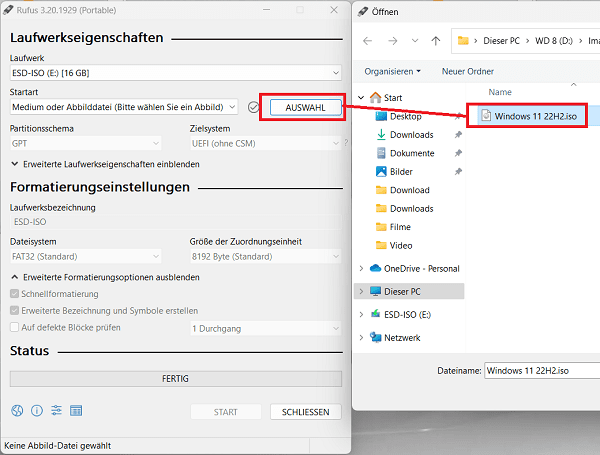The image size is (600, 455).
Task: Expand Erweiterte Laufwerkseigenschaften einblenden
Action: point(105,164)
